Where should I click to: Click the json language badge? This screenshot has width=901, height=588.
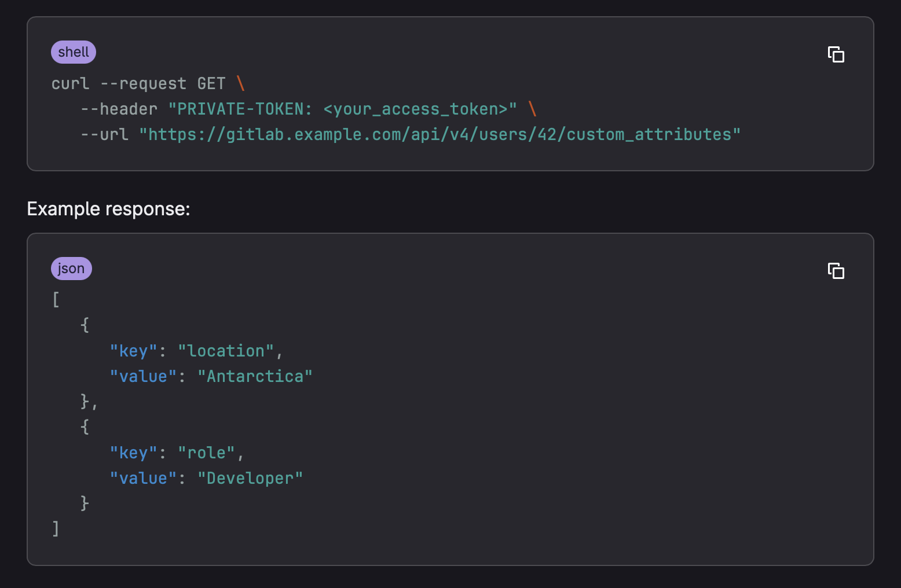[x=71, y=269]
